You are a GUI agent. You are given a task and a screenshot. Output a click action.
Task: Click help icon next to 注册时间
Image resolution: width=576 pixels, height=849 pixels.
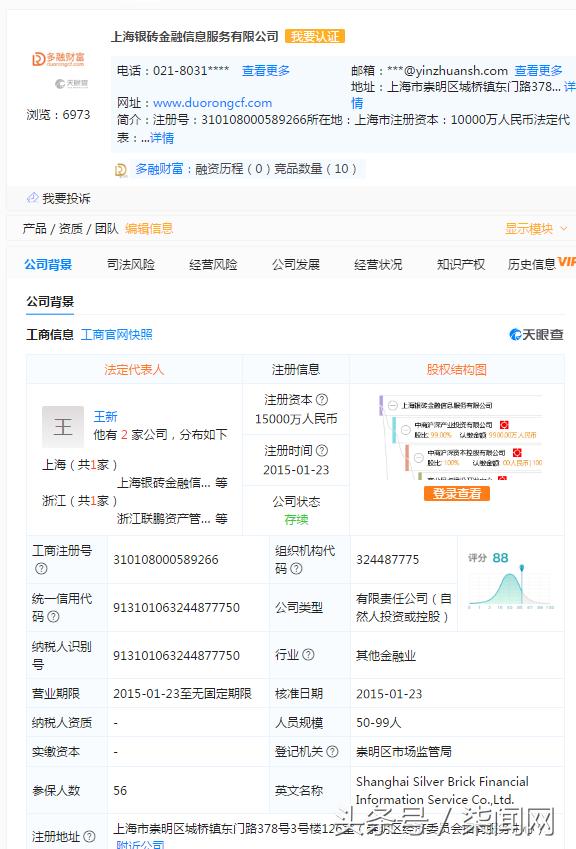322,450
